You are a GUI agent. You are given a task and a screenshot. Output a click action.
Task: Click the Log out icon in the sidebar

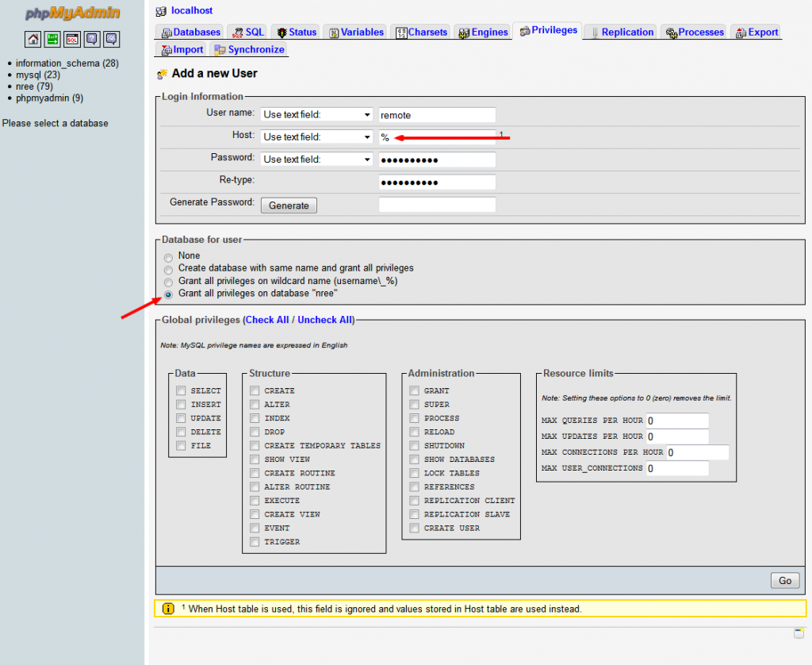pos(52,39)
